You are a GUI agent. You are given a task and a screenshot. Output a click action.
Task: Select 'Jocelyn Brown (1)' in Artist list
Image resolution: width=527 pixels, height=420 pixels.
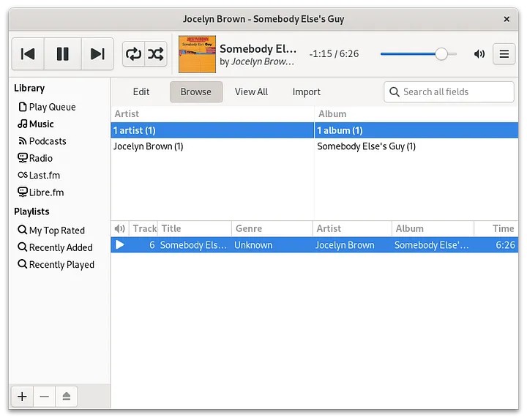[x=212, y=146]
